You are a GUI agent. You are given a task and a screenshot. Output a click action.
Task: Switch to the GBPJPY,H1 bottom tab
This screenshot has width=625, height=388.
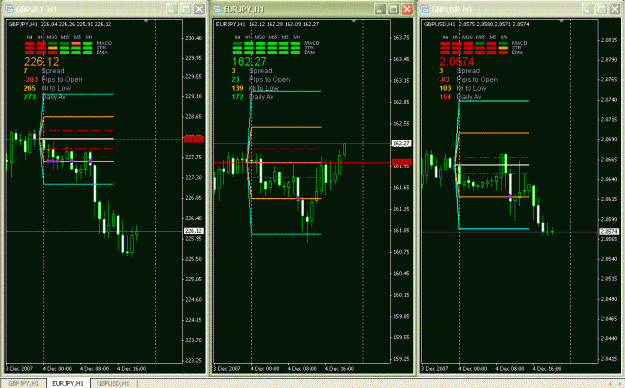[x=24, y=383]
